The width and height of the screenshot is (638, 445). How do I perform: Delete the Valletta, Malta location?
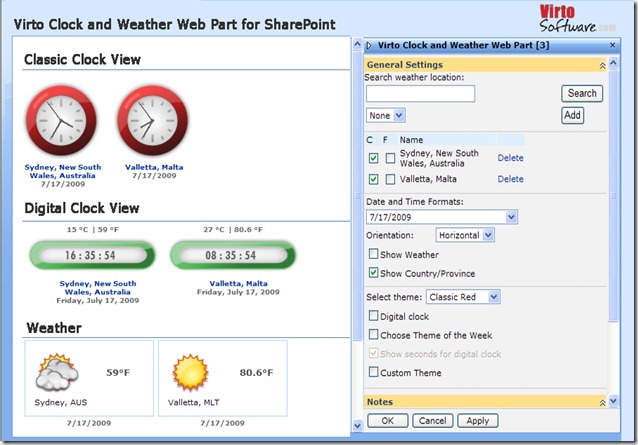point(510,179)
